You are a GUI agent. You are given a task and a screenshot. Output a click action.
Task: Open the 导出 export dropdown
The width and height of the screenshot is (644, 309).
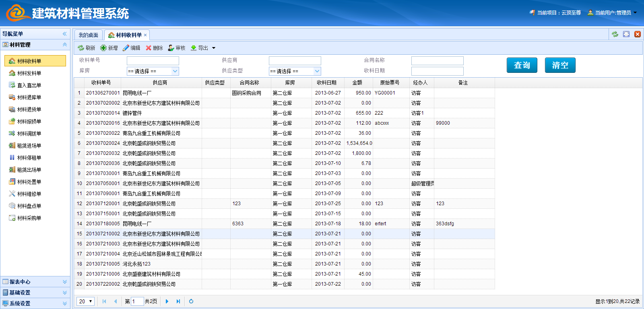(x=203, y=48)
